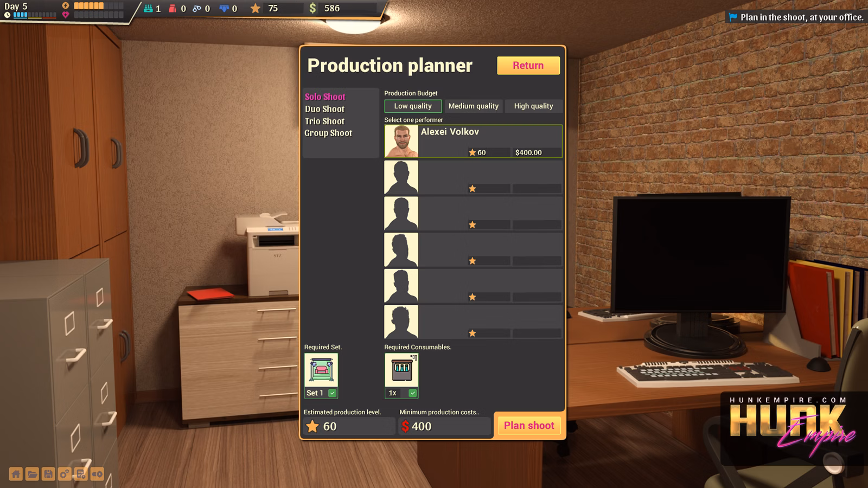Click the Return button
Image resolution: width=868 pixels, height=488 pixels.
coord(528,66)
